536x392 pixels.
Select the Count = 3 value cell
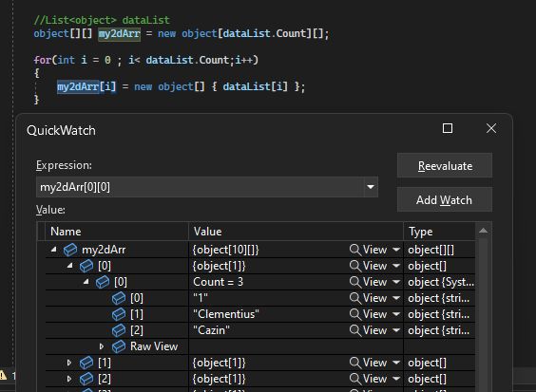click(x=296, y=282)
